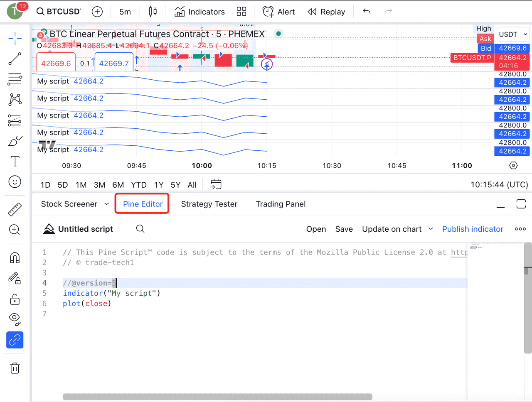Toggle lock all drawing tools
Viewport: 532px width, 402px height.
(x=15, y=299)
